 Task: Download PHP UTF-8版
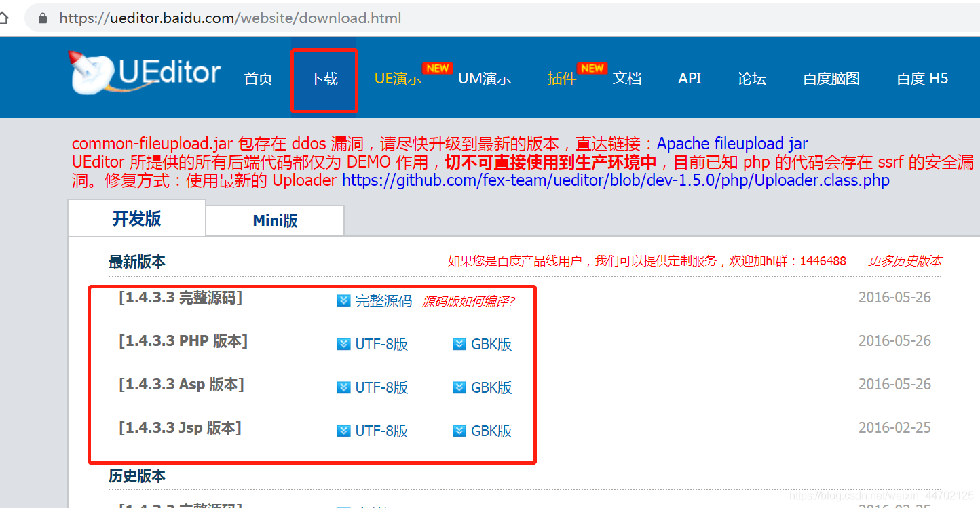tap(381, 345)
